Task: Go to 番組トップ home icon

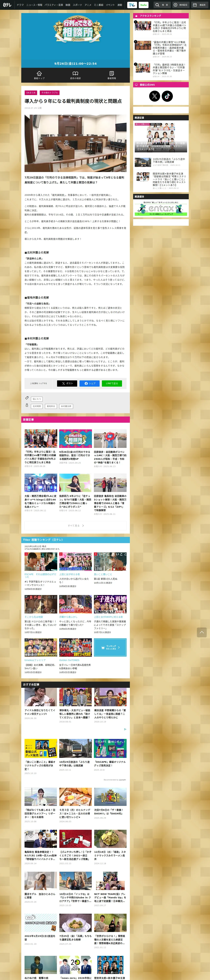Action: (x=39, y=75)
